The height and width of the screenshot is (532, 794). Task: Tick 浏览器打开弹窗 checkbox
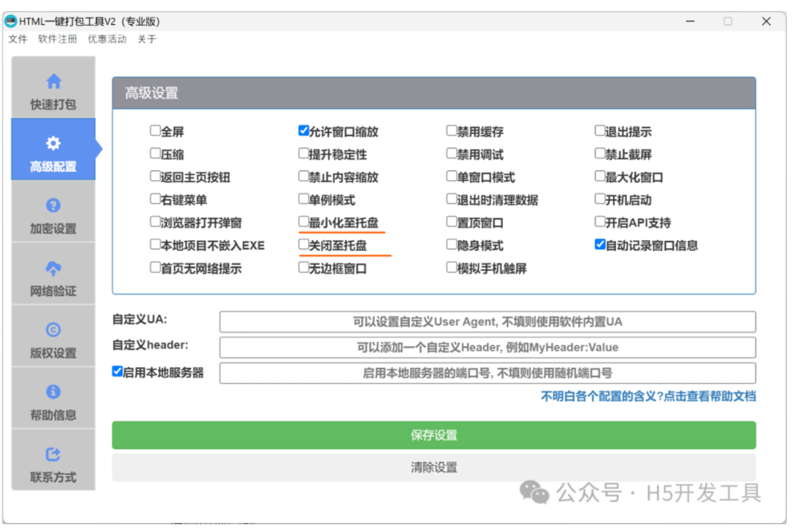click(155, 222)
